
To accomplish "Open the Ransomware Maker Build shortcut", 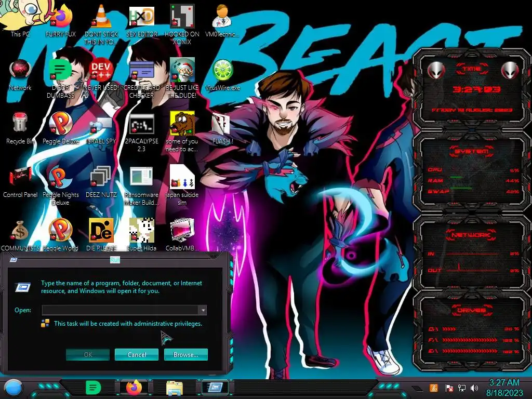I will click(141, 185).
